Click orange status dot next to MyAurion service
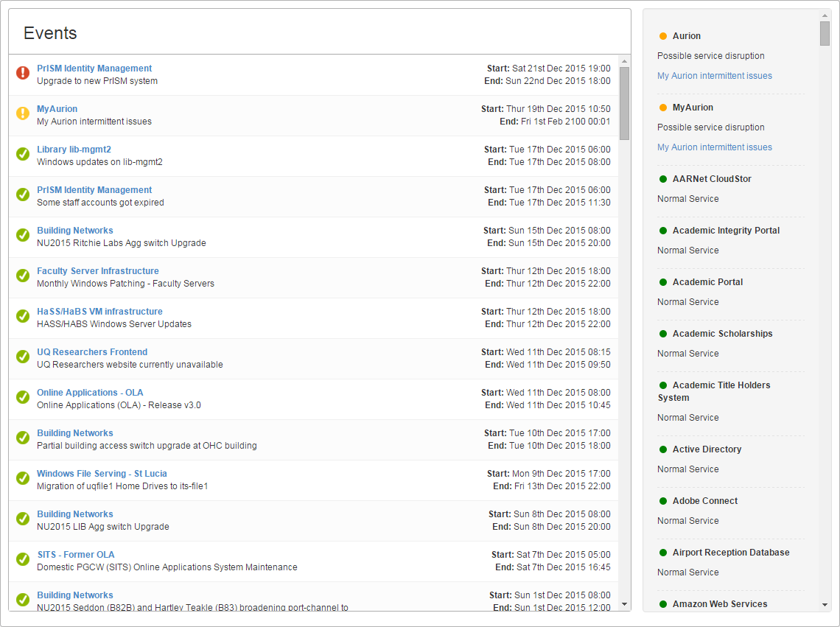The height and width of the screenshot is (627, 840). pyautogui.click(x=662, y=108)
